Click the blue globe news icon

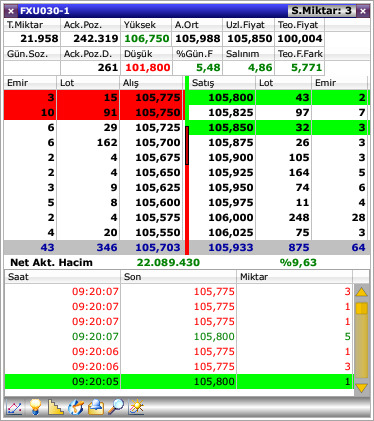76,407
